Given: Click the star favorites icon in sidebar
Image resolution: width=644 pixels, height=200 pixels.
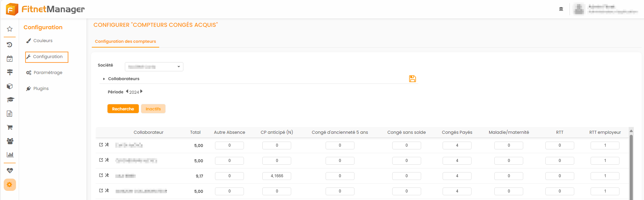Looking at the screenshot, I should click(10, 29).
